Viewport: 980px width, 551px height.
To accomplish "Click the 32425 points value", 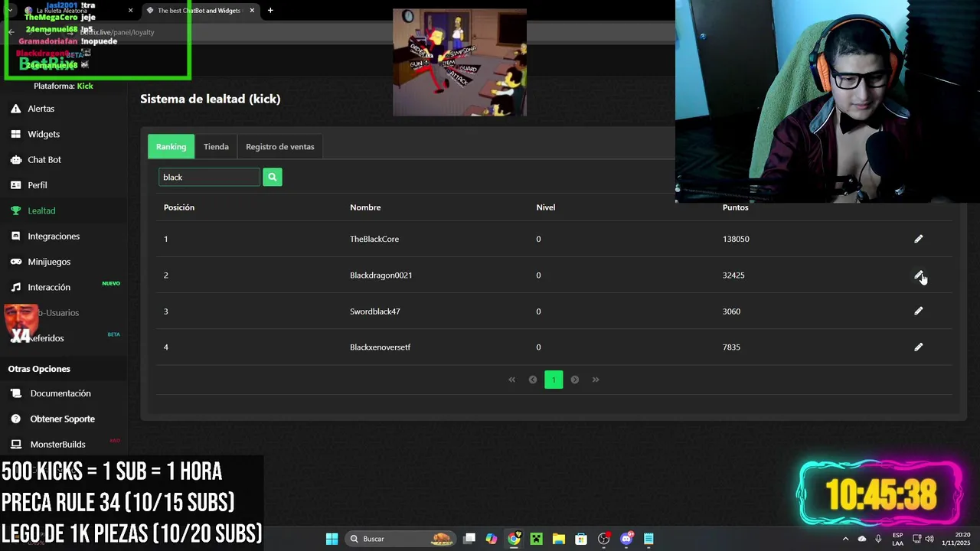I will [733, 275].
